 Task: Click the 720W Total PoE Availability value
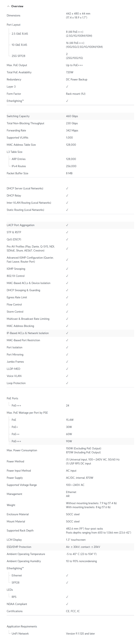(x=70, y=72)
